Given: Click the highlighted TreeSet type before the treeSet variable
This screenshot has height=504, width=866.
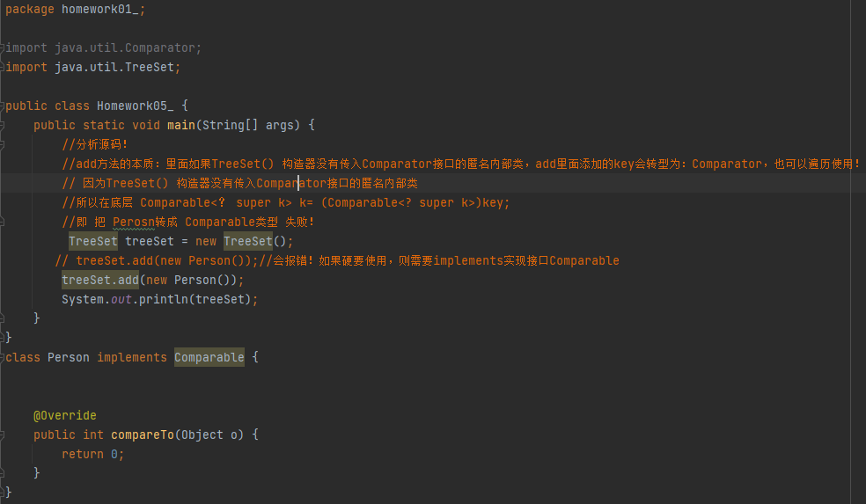Looking at the screenshot, I should click(92, 241).
